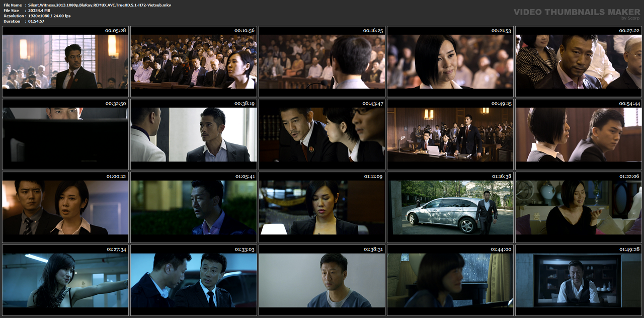Select the resolution text 1920x1080 / 24.00 fps

point(49,16)
